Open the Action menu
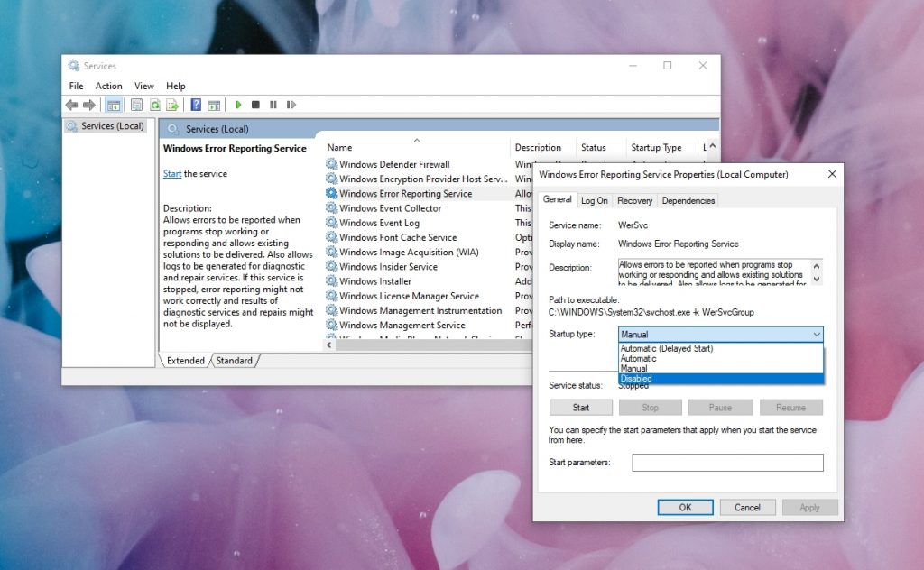The width and height of the screenshot is (924, 570). (108, 86)
